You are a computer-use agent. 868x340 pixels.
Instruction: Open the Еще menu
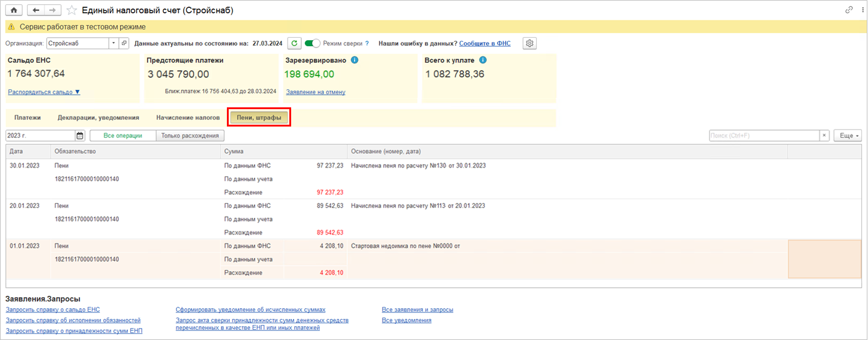[849, 136]
